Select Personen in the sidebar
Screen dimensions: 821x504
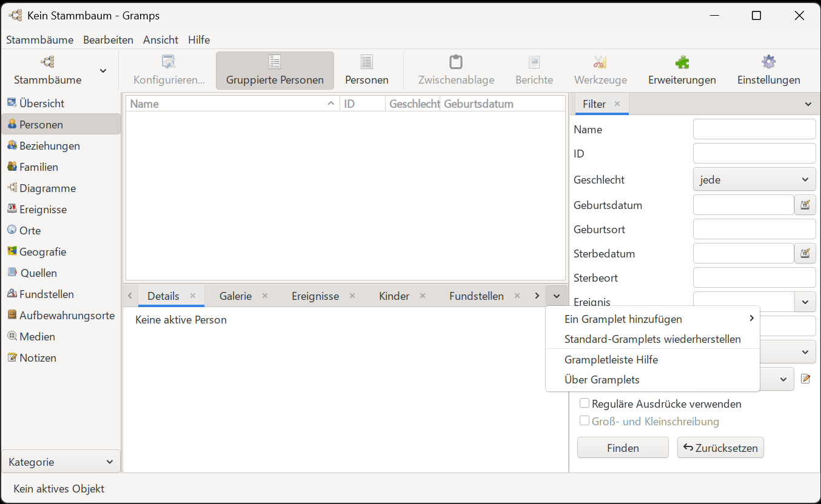(61, 124)
